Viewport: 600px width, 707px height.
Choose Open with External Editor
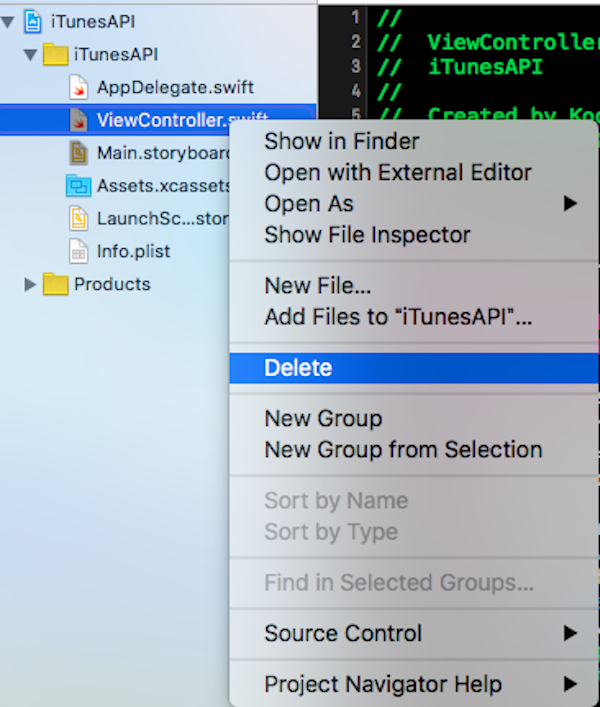point(414,173)
